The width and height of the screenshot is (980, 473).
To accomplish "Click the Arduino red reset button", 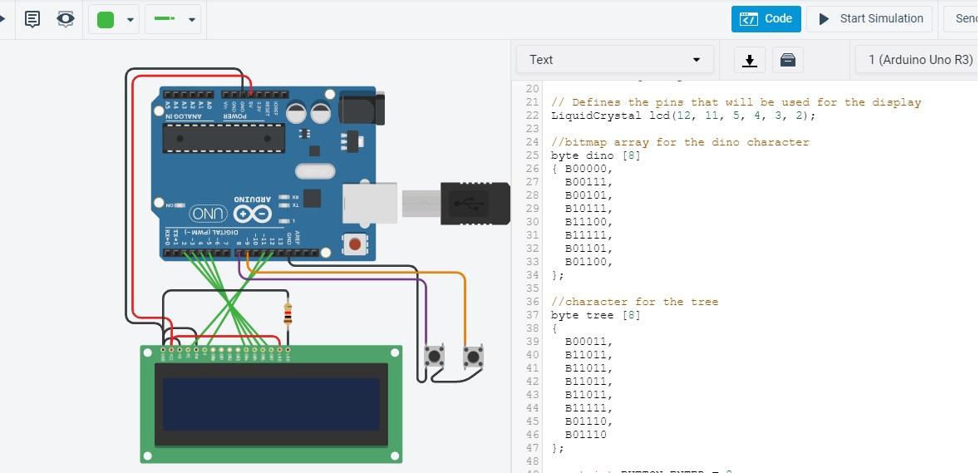I will [x=355, y=244].
